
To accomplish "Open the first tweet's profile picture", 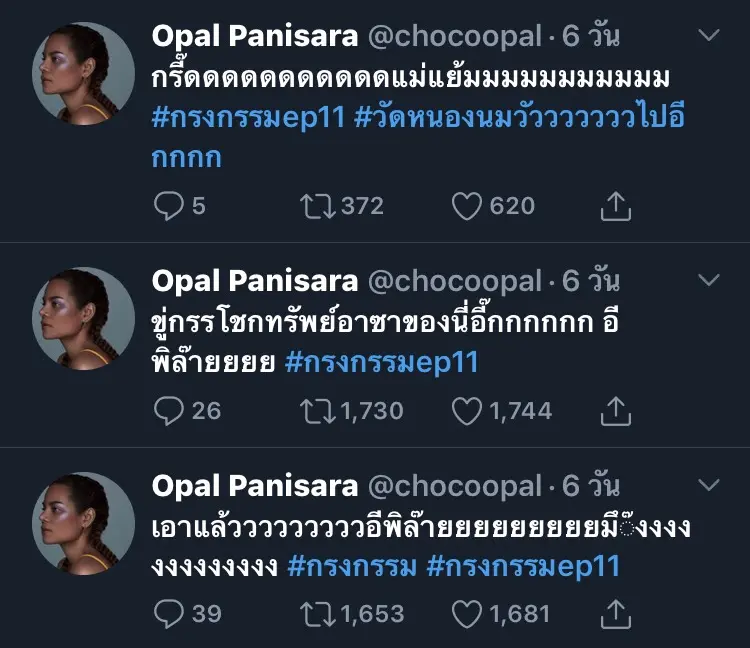I will point(84,73).
